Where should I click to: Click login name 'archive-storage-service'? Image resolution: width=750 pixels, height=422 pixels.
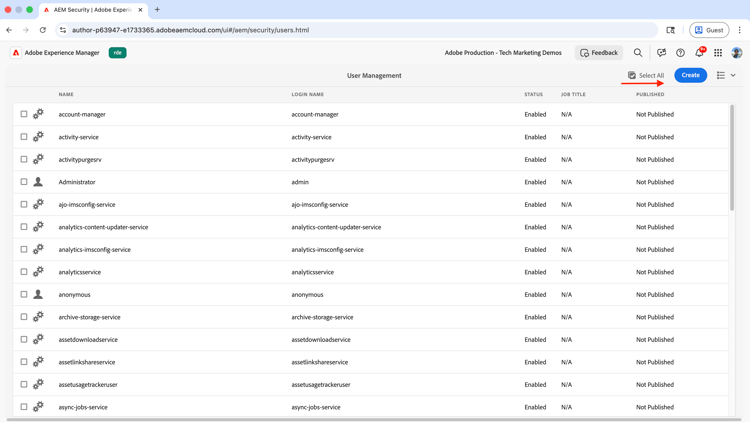322,317
